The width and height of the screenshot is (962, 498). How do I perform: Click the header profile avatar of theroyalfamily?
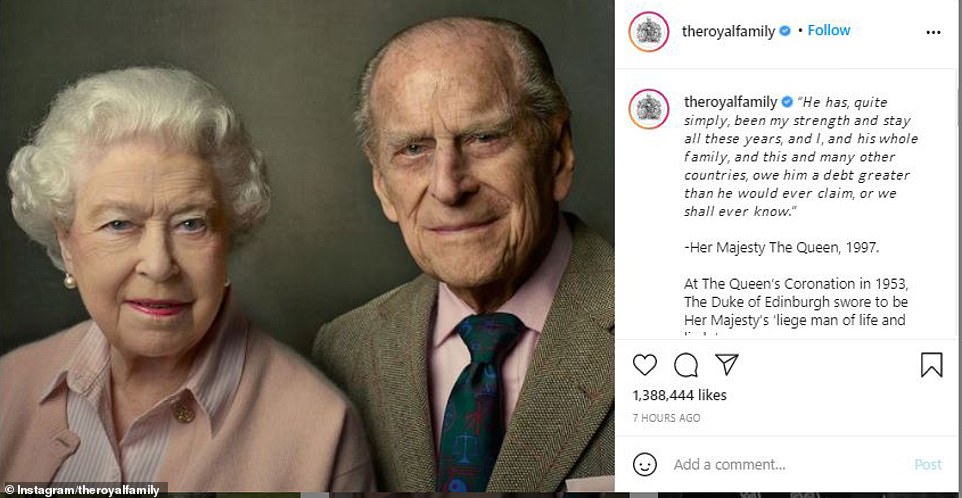coord(648,31)
